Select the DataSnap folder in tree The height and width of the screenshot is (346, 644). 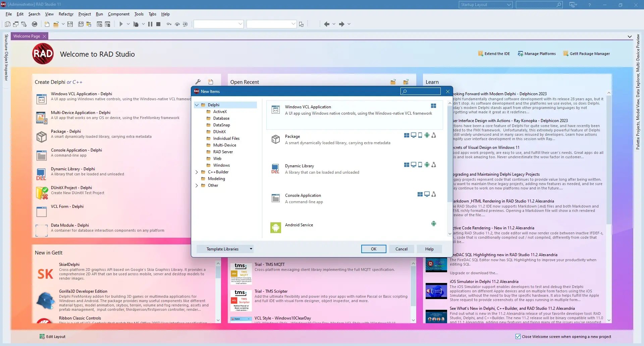pos(218,125)
